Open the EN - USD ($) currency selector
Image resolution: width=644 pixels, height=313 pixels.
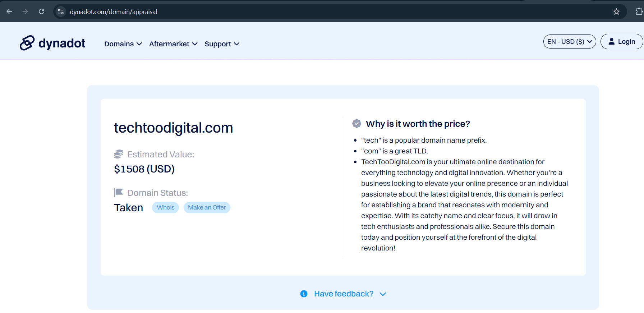tap(569, 42)
